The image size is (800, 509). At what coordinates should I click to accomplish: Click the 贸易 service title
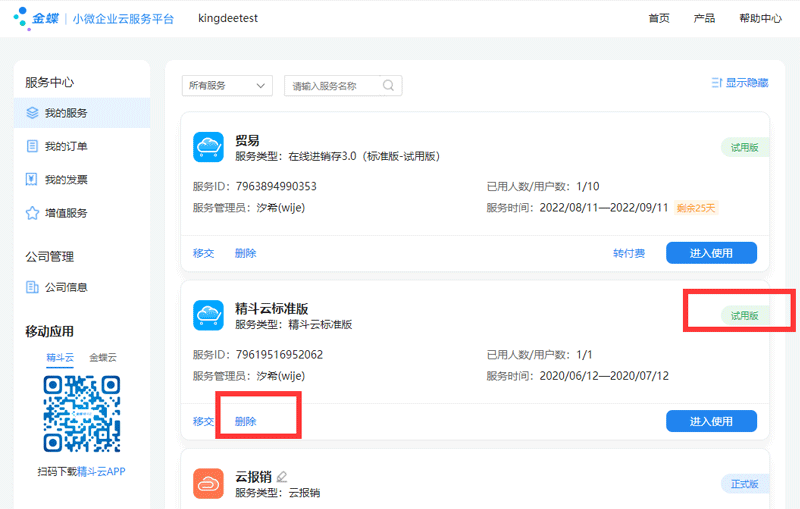[x=247, y=140]
